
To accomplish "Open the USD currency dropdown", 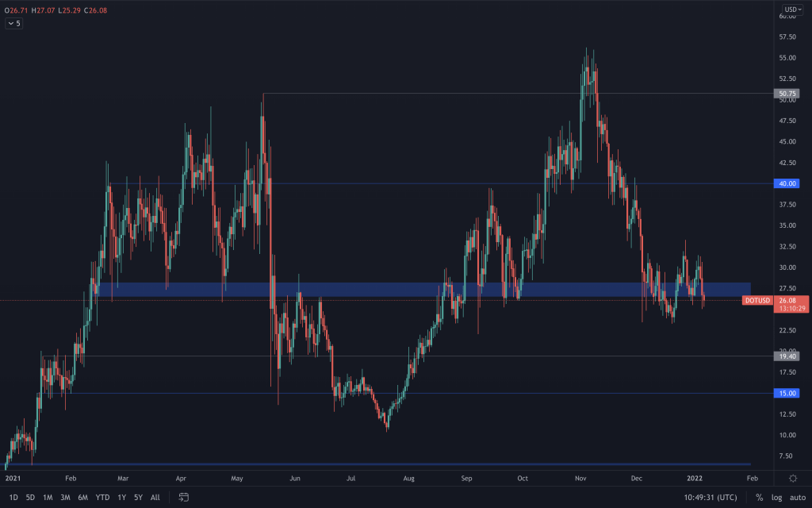I will 792,10.
